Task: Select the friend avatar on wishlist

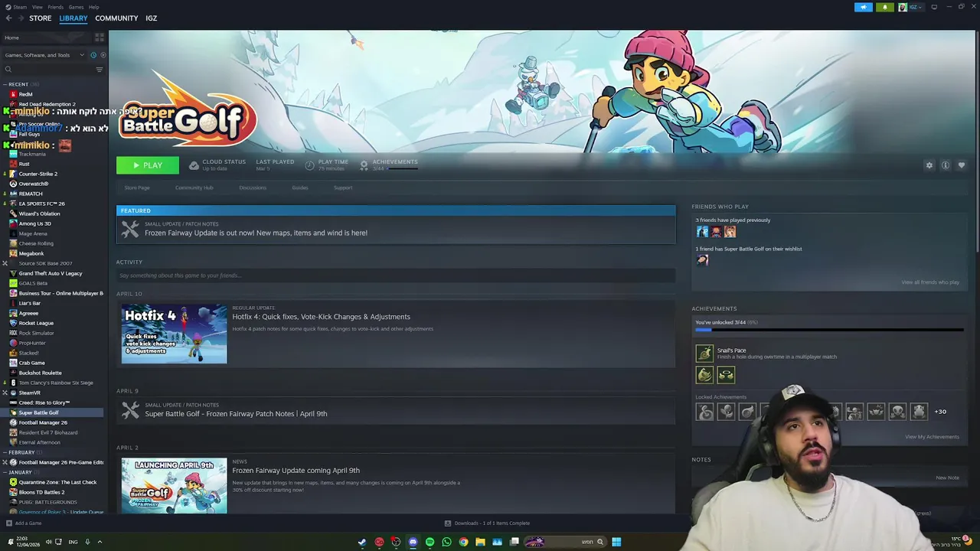Action: [x=702, y=260]
